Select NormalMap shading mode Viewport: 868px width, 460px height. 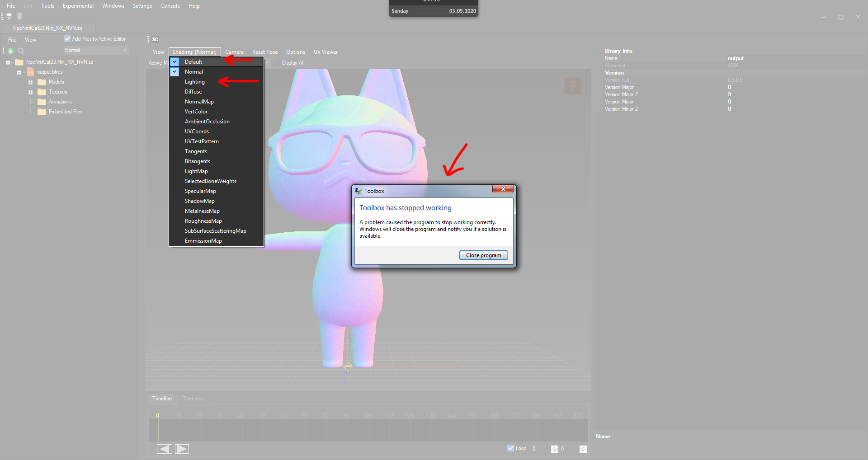pos(216,102)
